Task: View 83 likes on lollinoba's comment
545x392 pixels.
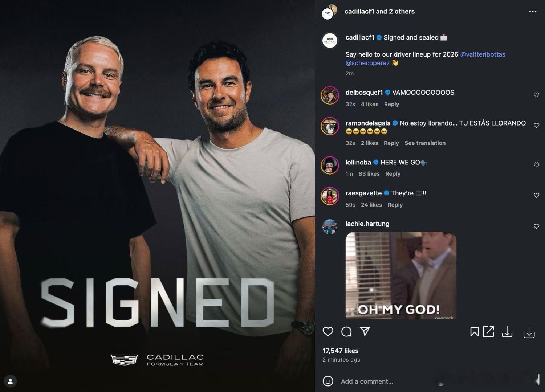Action: tap(369, 174)
